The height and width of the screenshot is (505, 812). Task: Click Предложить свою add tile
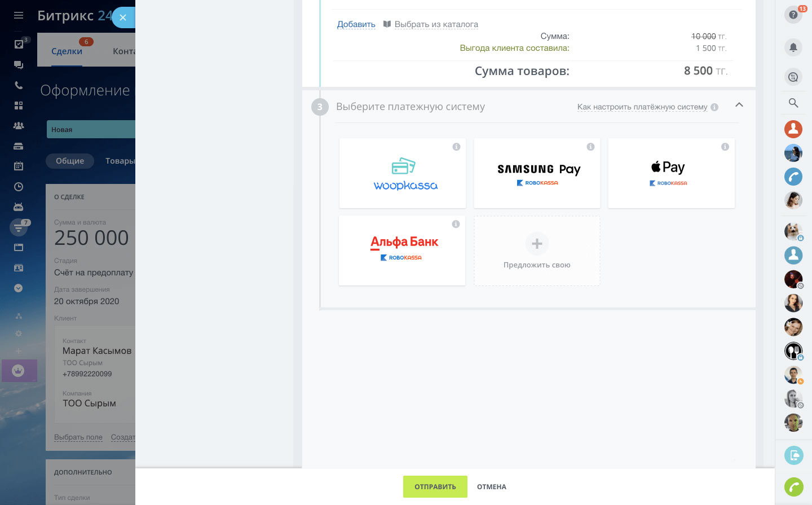coord(537,251)
